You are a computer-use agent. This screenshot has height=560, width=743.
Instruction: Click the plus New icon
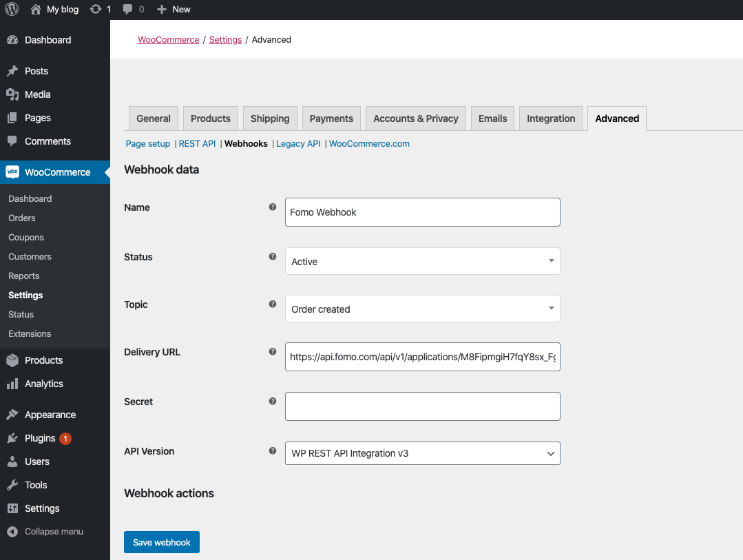tap(162, 10)
